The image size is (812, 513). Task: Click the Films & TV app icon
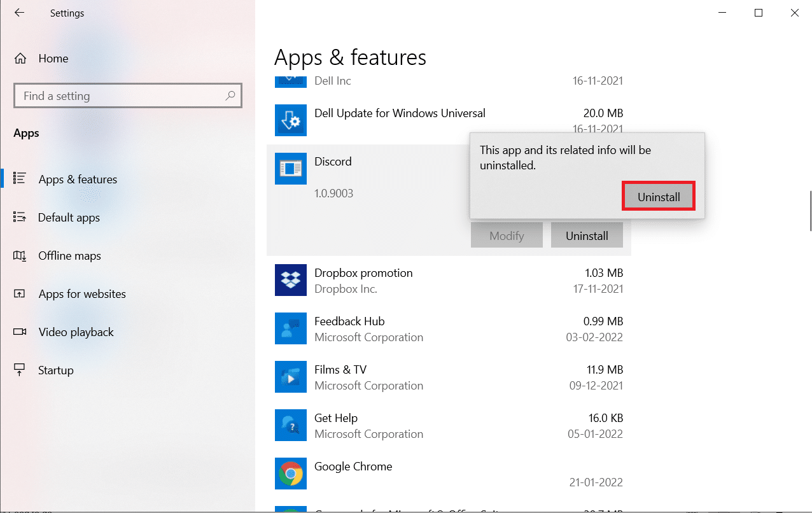tap(291, 377)
